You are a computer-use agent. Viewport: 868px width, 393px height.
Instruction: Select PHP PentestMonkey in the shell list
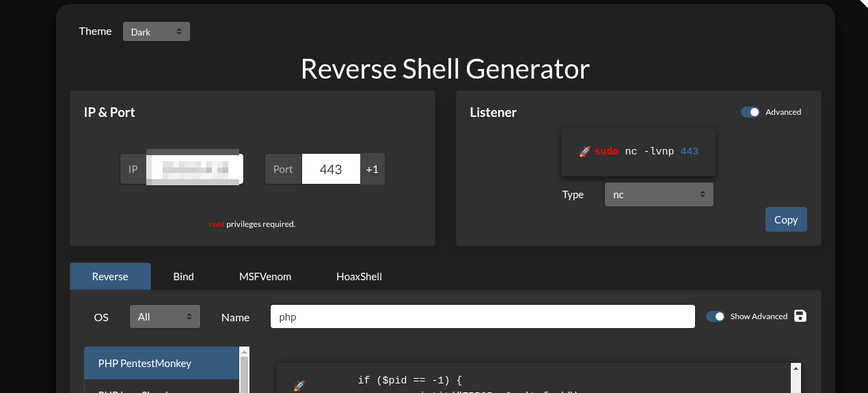tap(161, 364)
